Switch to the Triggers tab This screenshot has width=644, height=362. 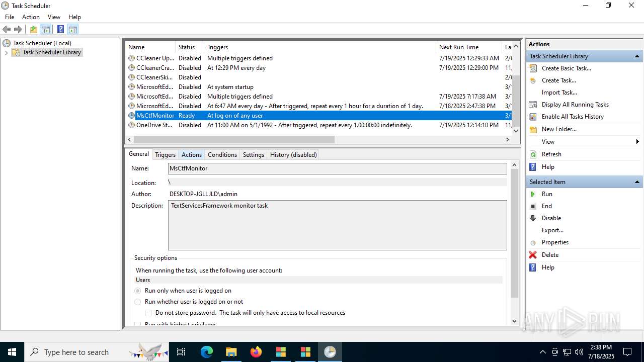(165, 155)
